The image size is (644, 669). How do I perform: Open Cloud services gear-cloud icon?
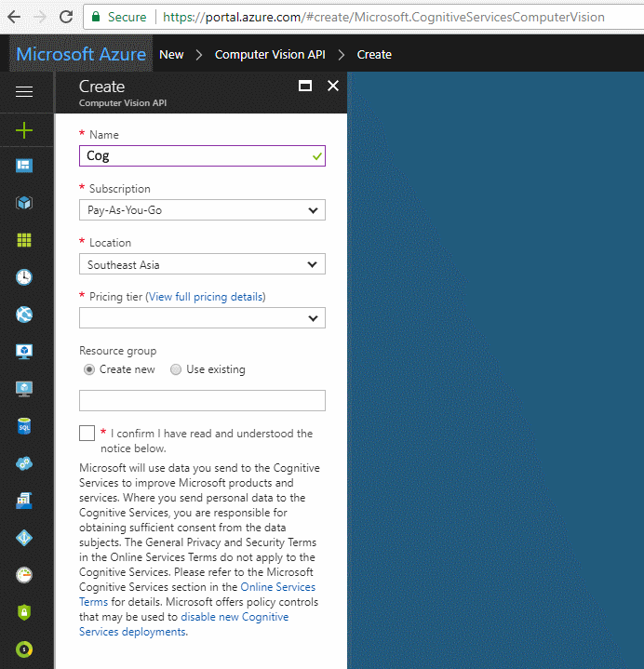coord(24,463)
